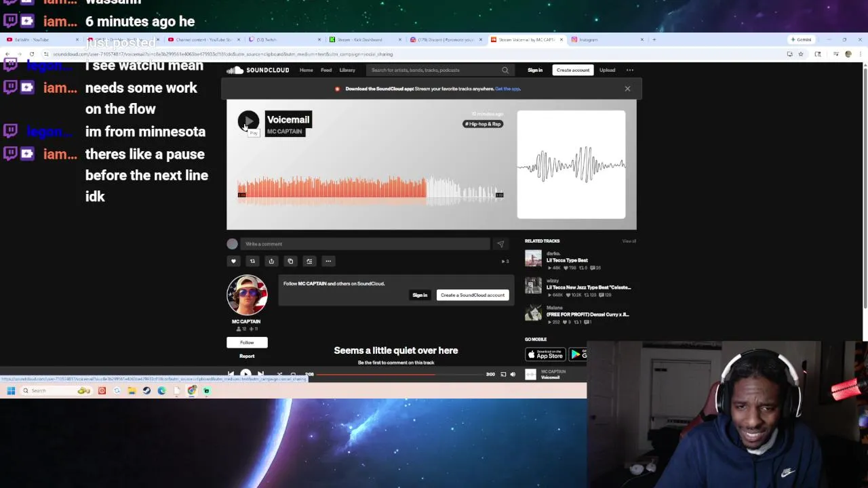The width and height of the screenshot is (868, 488).
Task: Open Steam from the taskbar
Action: 146,390
